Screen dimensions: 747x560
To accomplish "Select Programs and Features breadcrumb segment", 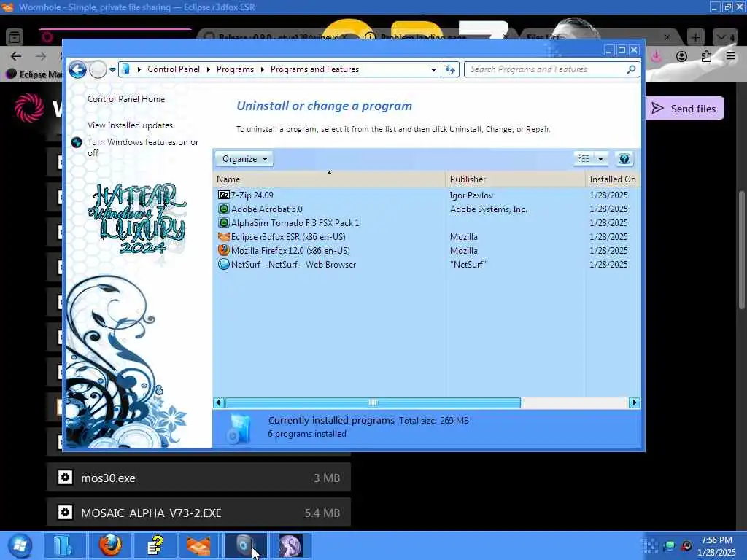I will (314, 69).
